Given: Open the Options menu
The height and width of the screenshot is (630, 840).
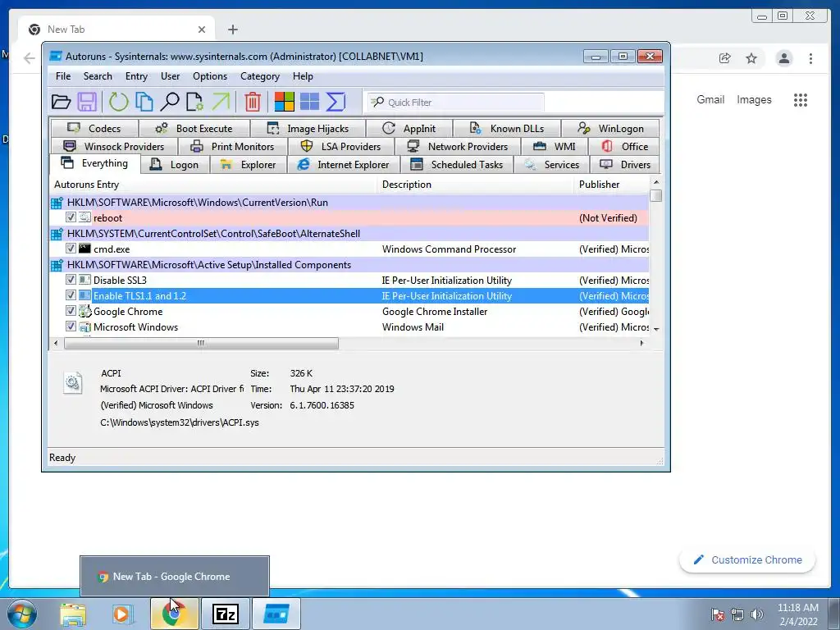Looking at the screenshot, I should (x=210, y=76).
